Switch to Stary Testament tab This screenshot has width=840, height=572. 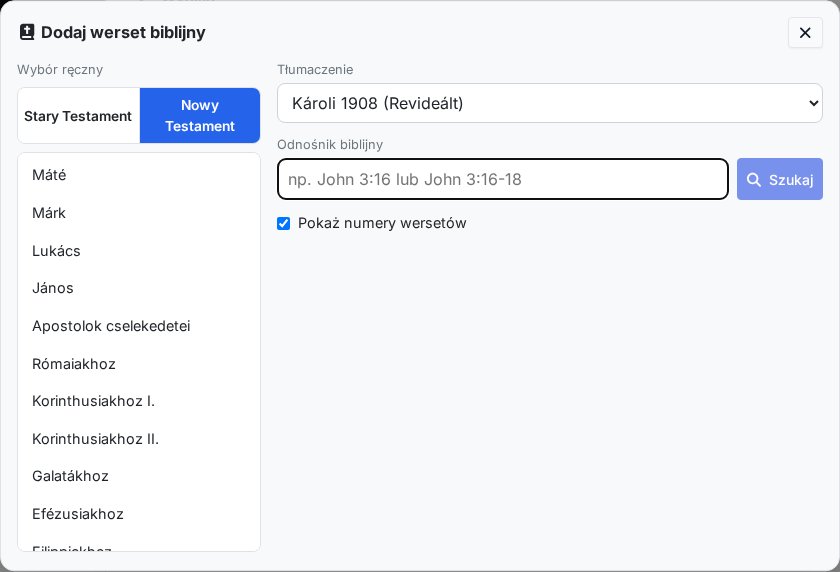point(79,116)
